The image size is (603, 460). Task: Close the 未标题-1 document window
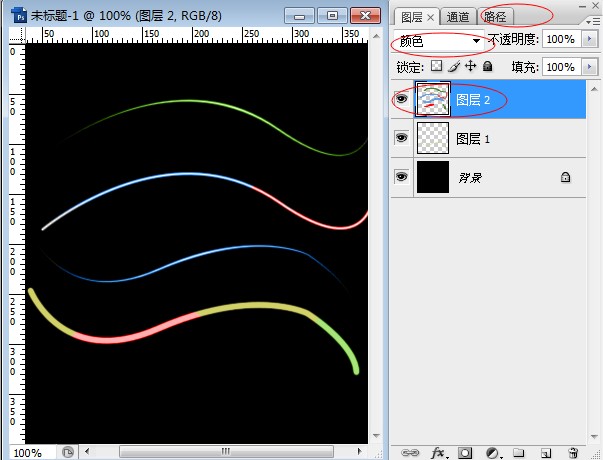365,16
